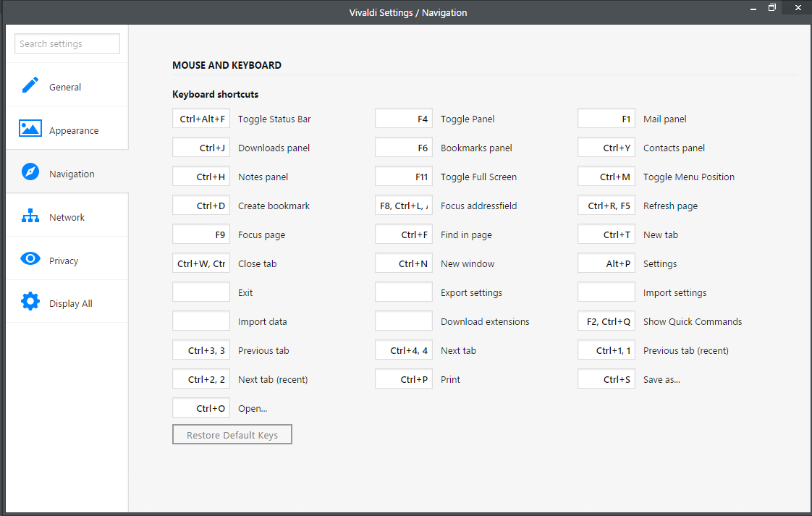Click the Network hierarchy icon
The width and height of the screenshot is (812, 516).
30,216
